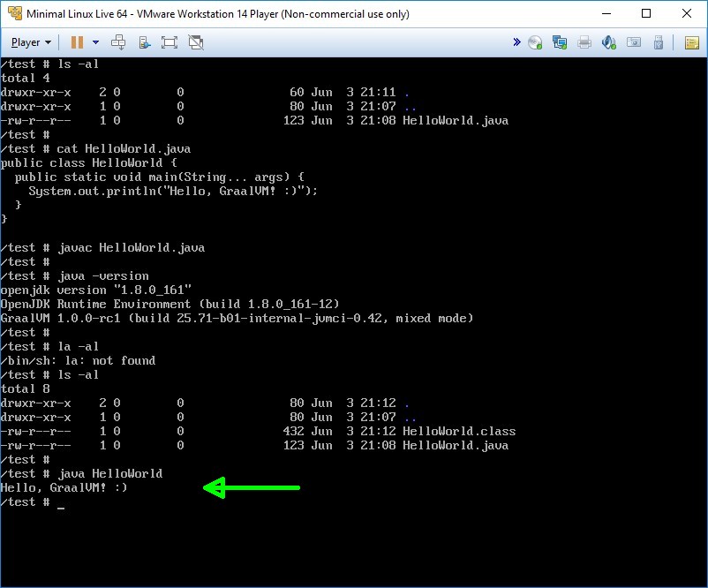Toggle Unity mode icon
This screenshot has width=708, height=588.
pos(196,42)
